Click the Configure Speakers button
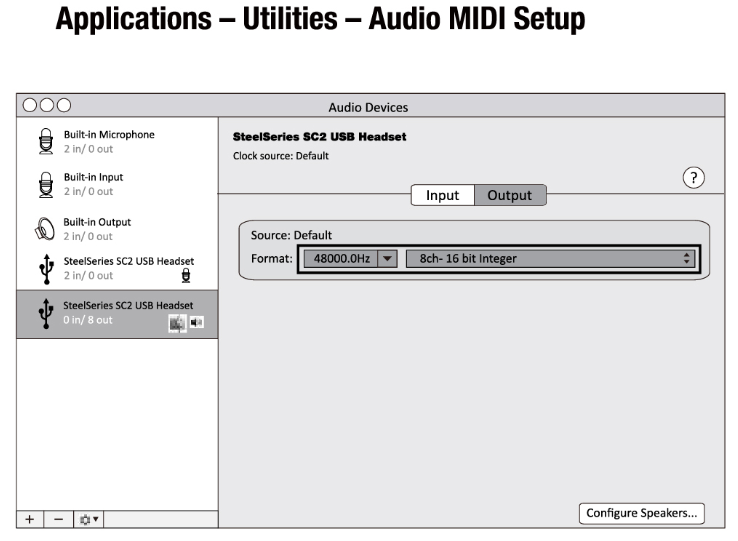 tap(642, 513)
